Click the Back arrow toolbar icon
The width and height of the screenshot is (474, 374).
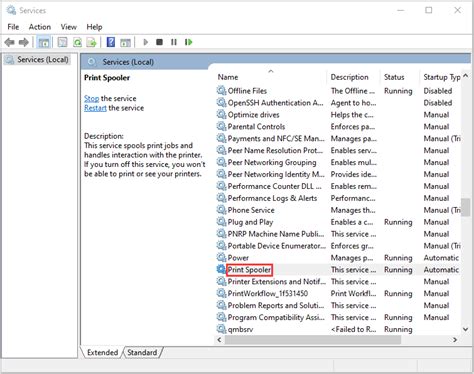(x=9, y=42)
